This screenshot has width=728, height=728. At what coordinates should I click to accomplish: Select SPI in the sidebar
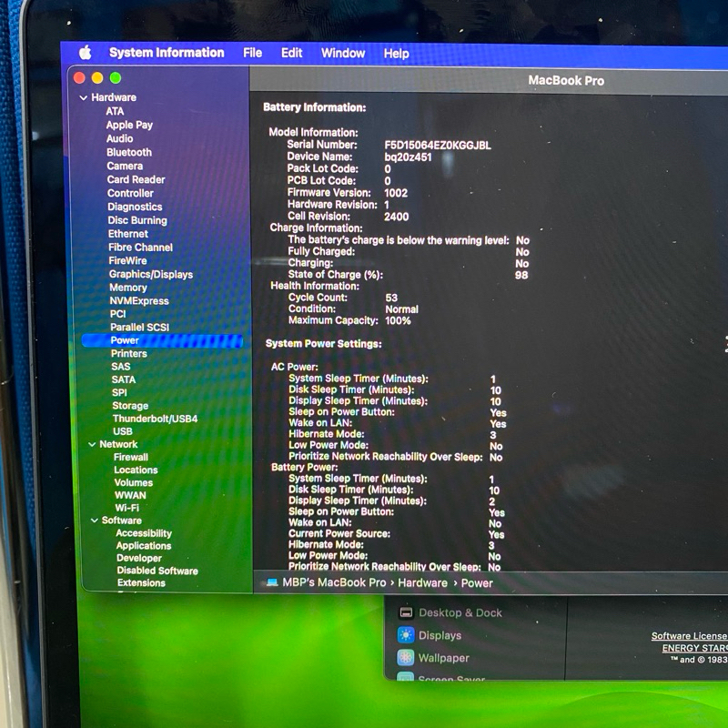coord(119,392)
